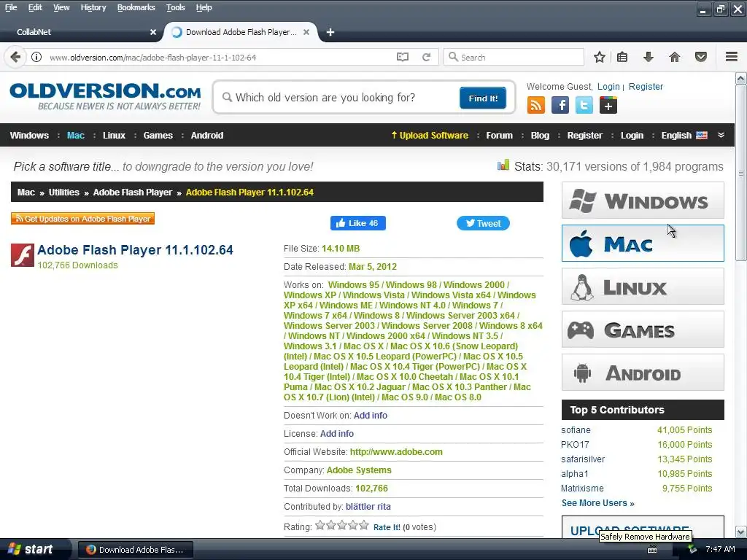
Task: Open the Firefox hamburger menu
Action: point(732,57)
